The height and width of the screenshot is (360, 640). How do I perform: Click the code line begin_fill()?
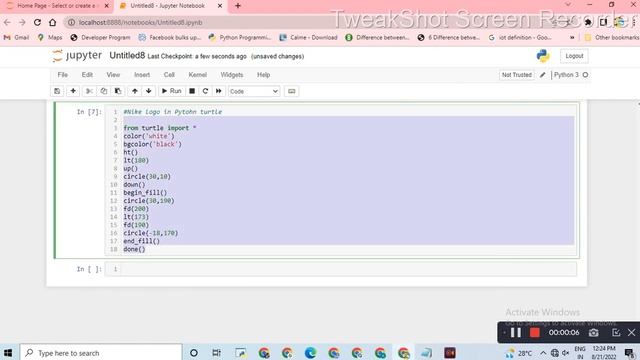pos(145,193)
